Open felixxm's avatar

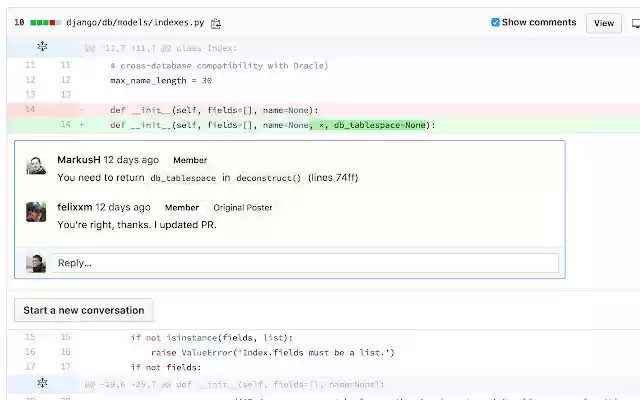(36, 212)
